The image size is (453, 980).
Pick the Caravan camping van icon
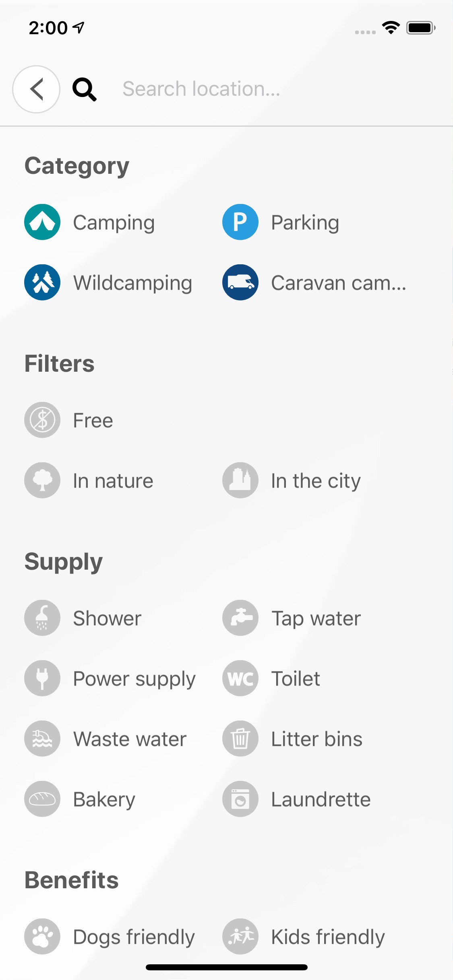240,282
